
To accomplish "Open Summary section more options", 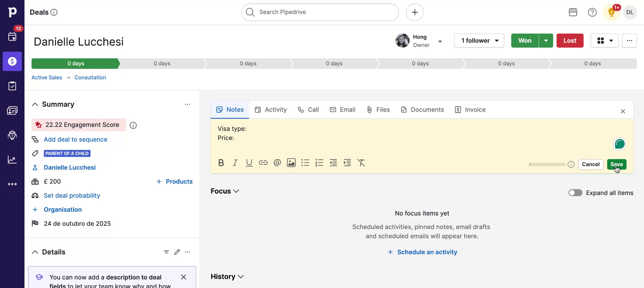I will coord(187,104).
